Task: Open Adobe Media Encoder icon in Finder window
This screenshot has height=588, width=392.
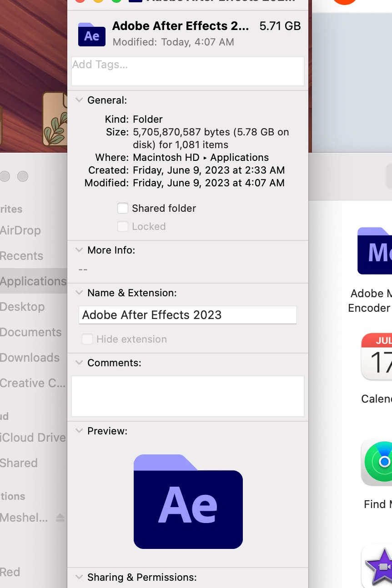Action: pyautogui.click(x=375, y=251)
